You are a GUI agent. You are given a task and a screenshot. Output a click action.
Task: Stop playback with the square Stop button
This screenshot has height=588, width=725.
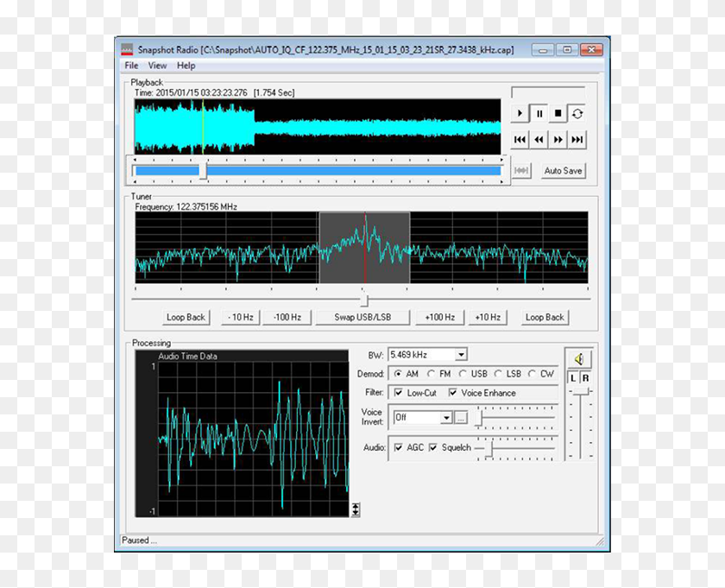(558, 113)
